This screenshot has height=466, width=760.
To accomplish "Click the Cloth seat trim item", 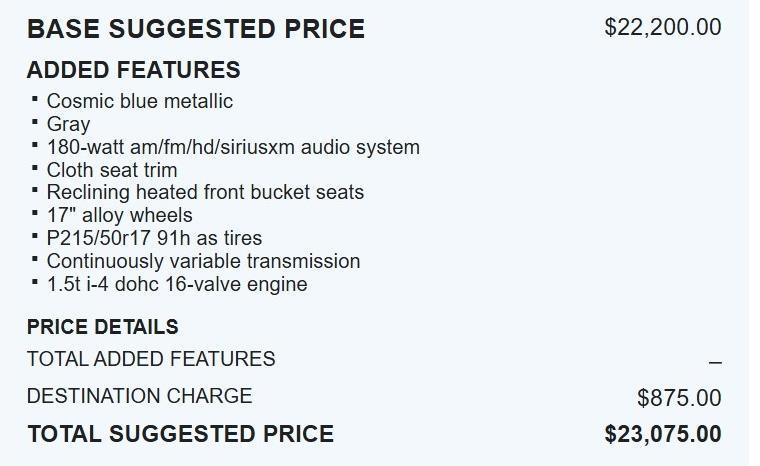I will pos(111,170).
